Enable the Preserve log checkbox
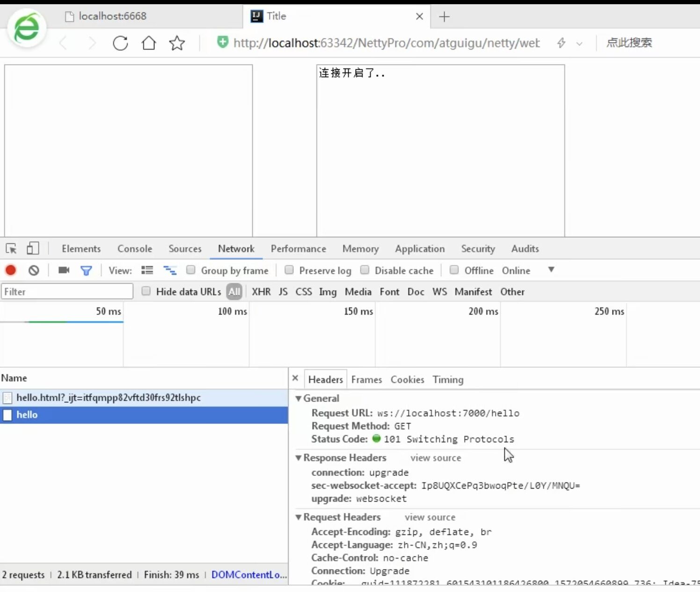The width and height of the screenshot is (700, 592). coord(289,270)
